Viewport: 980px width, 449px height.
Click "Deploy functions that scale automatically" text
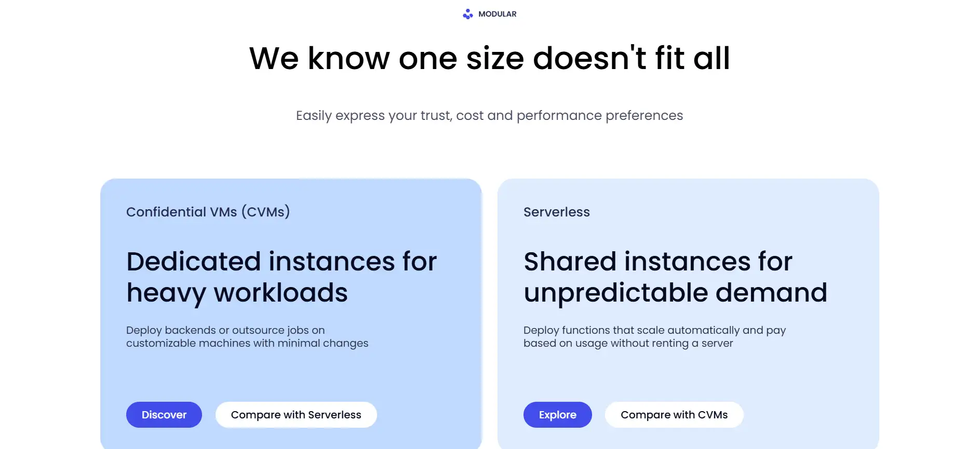point(654,330)
